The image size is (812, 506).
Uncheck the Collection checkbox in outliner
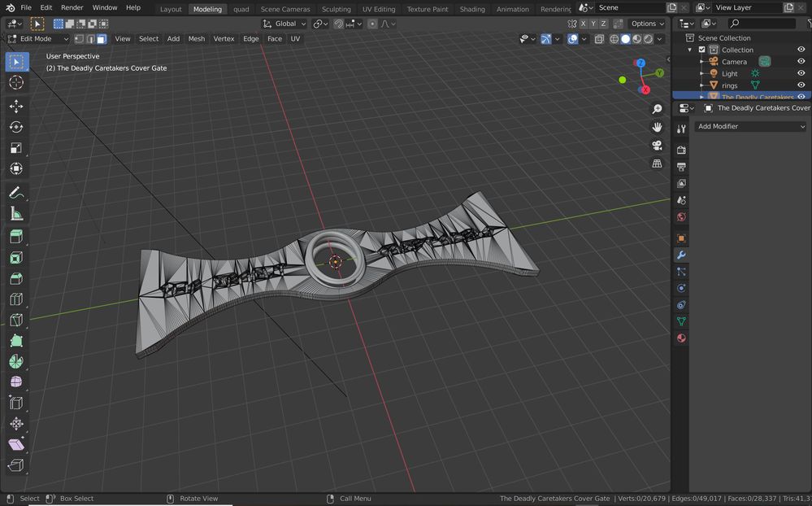(702, 50)
